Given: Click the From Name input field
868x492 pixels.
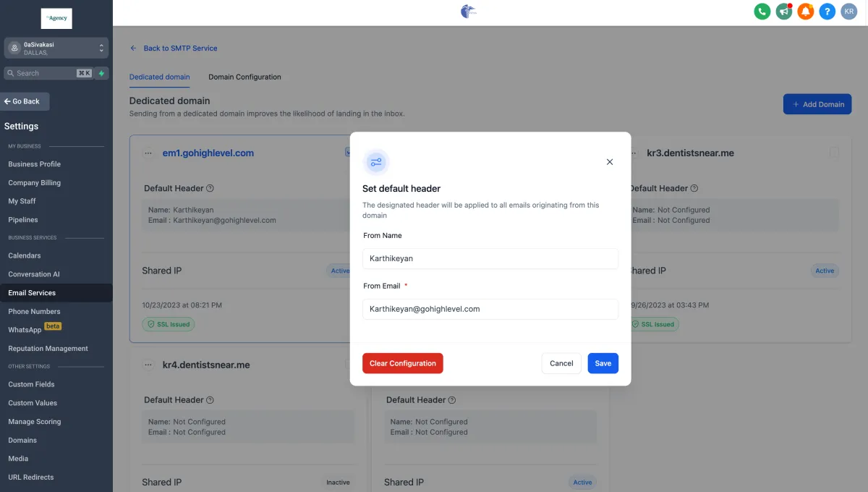Looking at the screenshot, I should click(x=490, y=258).
